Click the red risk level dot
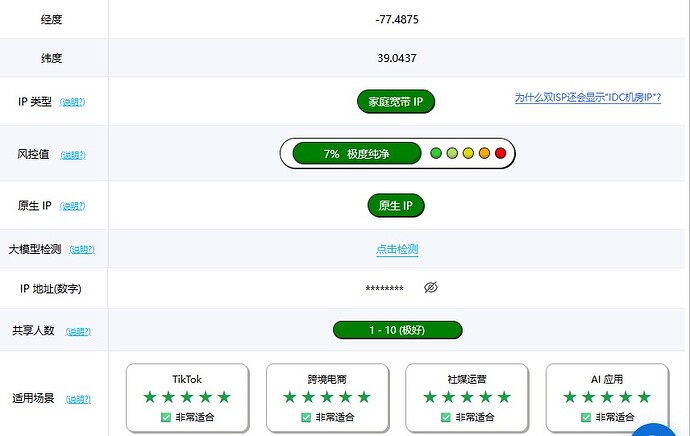Image resolution: width=690 pixels, height=436 pixels. (500, 153)
